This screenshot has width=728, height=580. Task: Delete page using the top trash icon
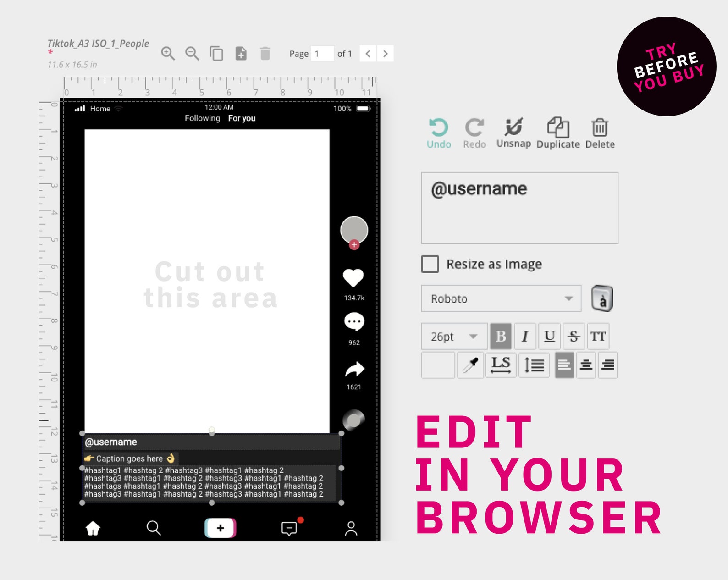pos(265,54)
